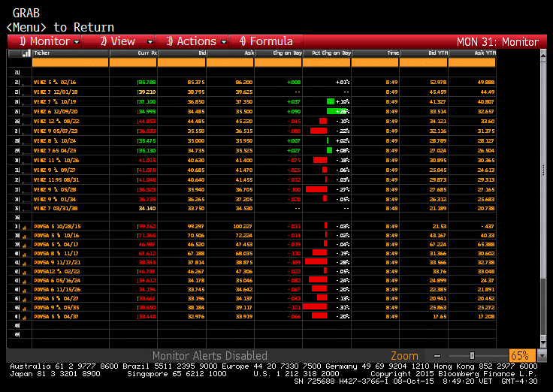Click the bar icon beside PDVSA 8 1/2 11/17
The image size is (553, 392).
[x=24, y=255]
